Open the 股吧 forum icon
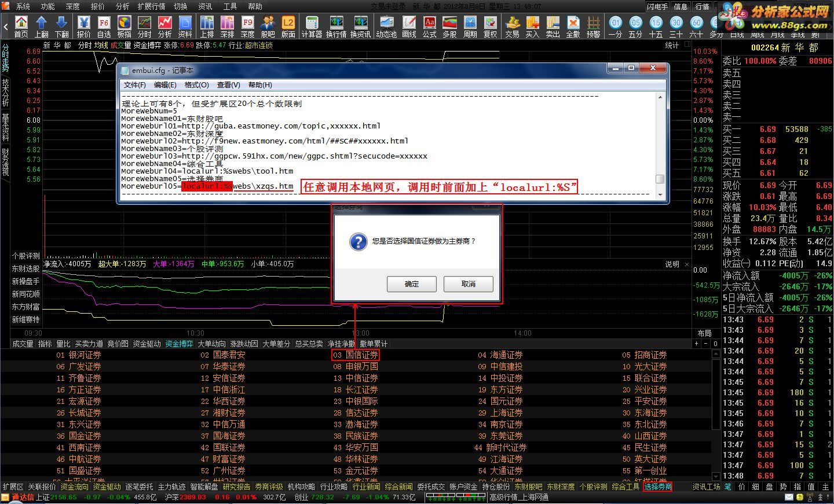This screenshot has width=834, height=504. pyautogui.click(x=268, y=27)
